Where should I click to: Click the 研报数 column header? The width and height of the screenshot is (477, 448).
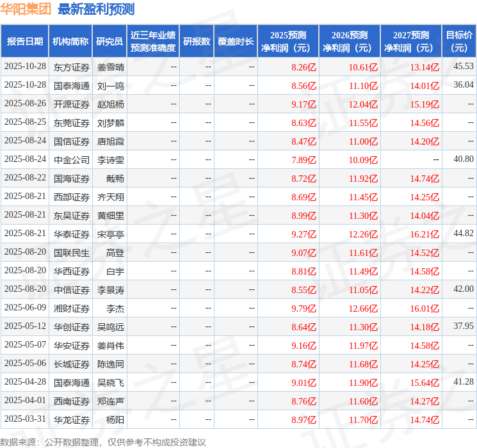[x=197, y=42]
